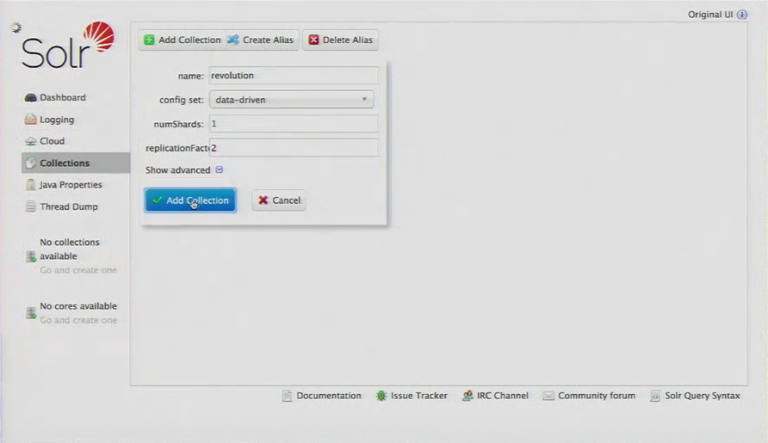This screenshot has width=768, height=443.
Task: Click the numShards input field
Action: [x=292, y=124]
